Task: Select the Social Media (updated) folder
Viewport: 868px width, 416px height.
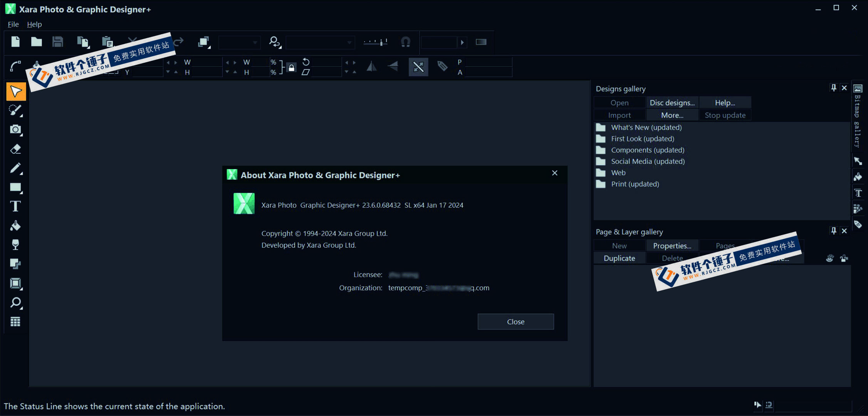Action: click(x=641, y=161)
